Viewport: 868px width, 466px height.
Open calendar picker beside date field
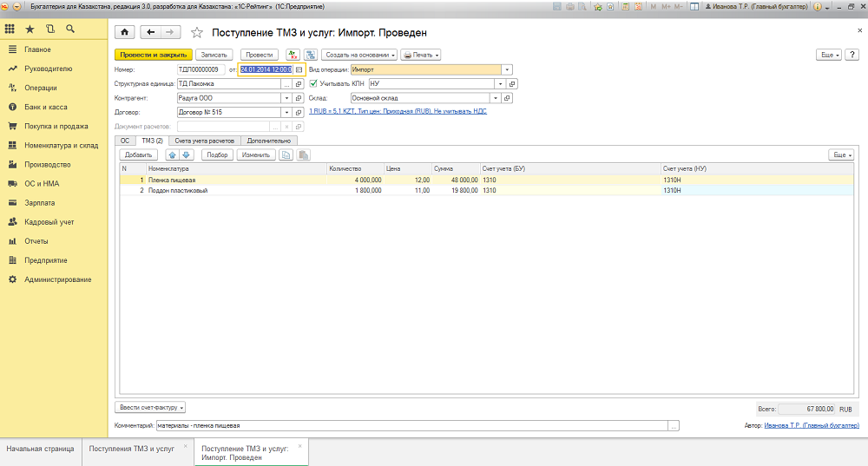point(299,69)
